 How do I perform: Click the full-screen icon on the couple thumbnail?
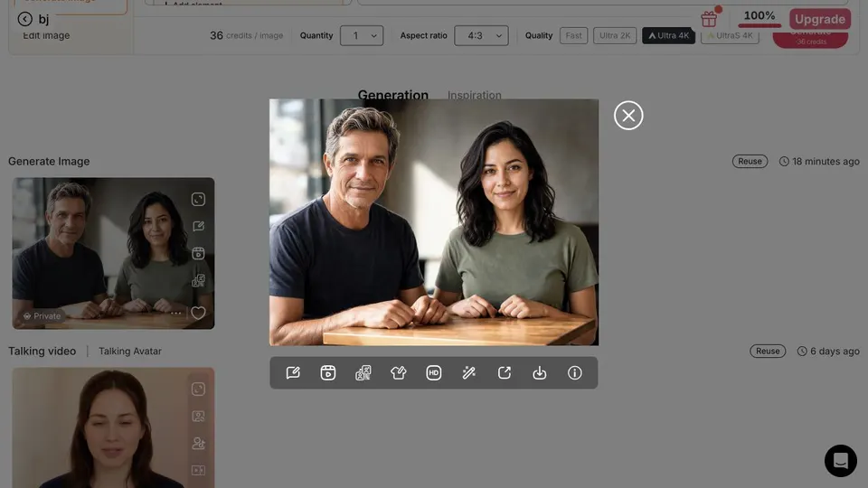click(x=198, y=199)
